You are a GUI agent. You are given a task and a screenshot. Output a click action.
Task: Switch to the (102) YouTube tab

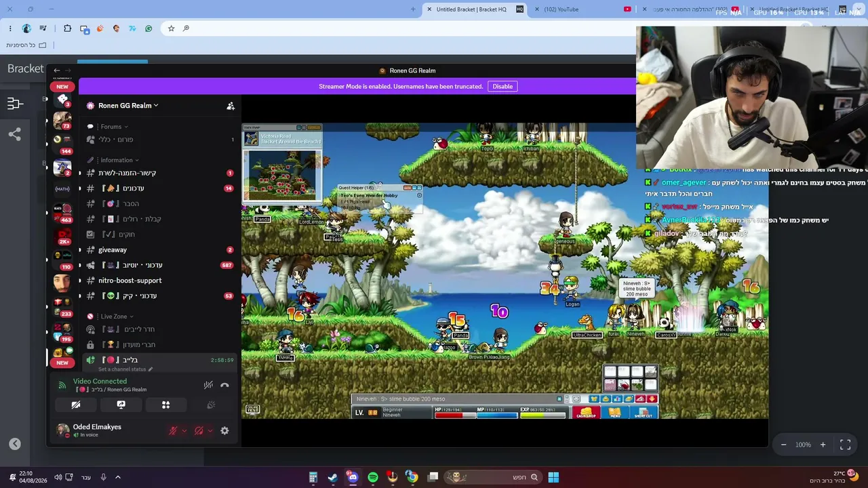(583, 9)
